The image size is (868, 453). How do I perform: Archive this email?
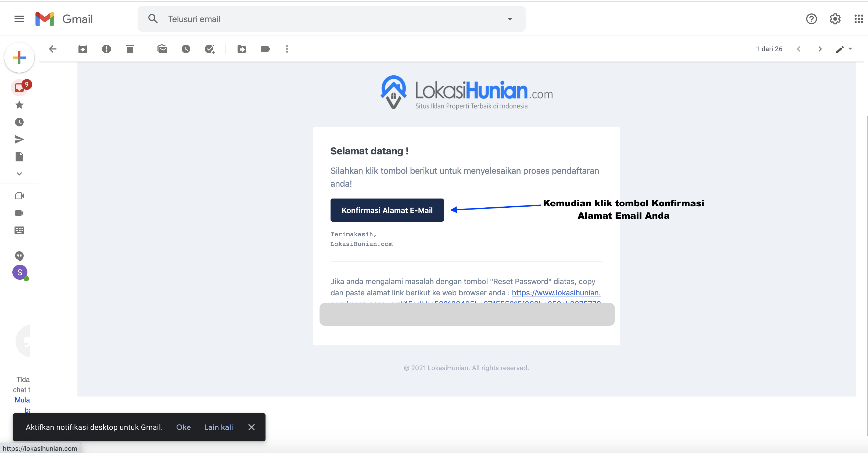83,49
